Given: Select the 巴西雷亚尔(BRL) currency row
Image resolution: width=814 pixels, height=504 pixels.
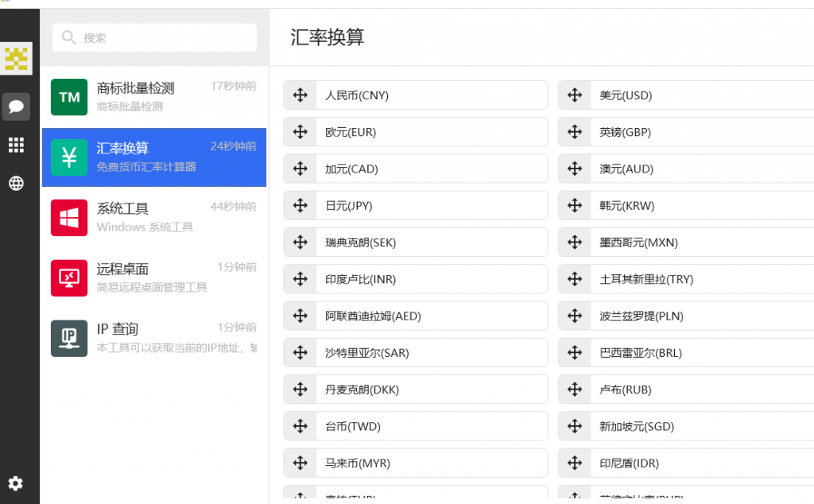Looking at the screenshot, I should [x=689, y=352].
